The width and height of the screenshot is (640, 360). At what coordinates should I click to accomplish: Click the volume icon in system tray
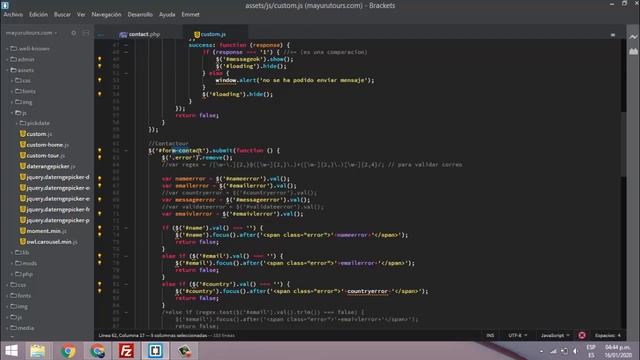point(575,351)
